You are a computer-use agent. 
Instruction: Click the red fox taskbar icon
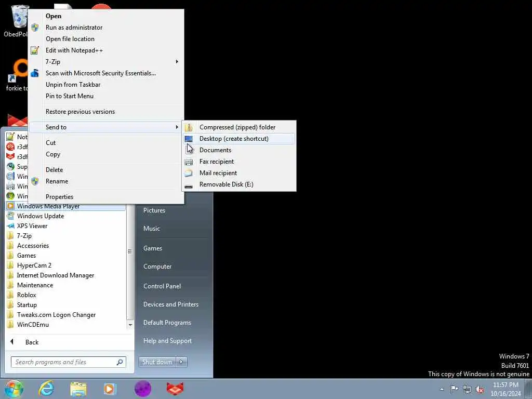pos(175,389)
